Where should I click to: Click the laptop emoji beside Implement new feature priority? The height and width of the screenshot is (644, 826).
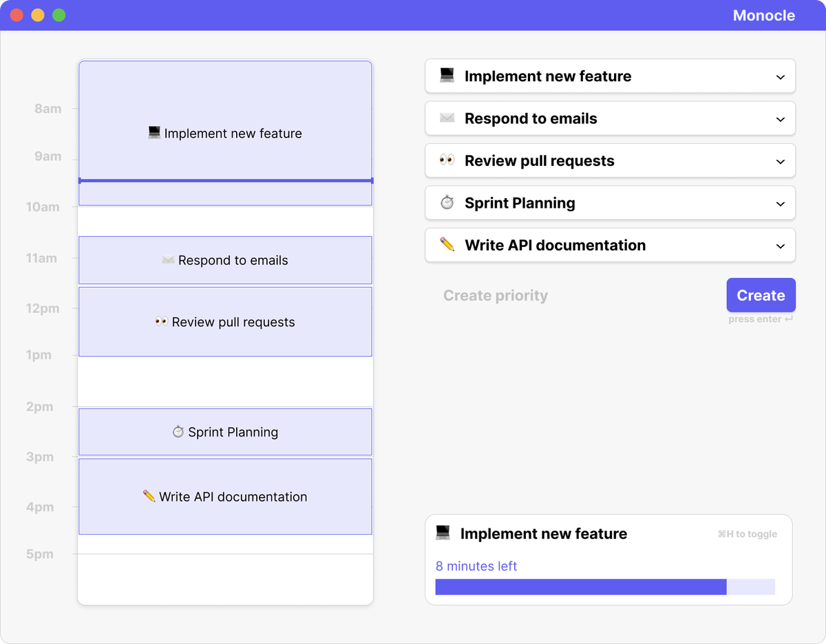[x=447, y=76]
